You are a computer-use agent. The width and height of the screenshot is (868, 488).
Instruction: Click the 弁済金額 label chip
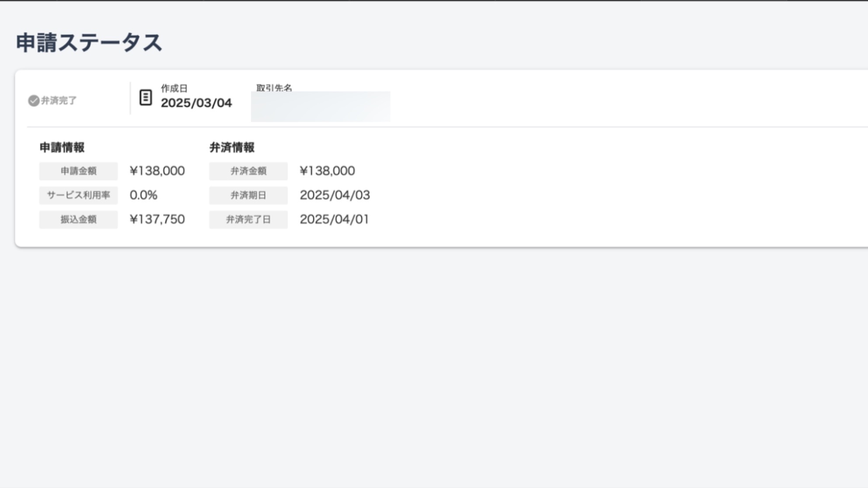click(x=248, y=171)
